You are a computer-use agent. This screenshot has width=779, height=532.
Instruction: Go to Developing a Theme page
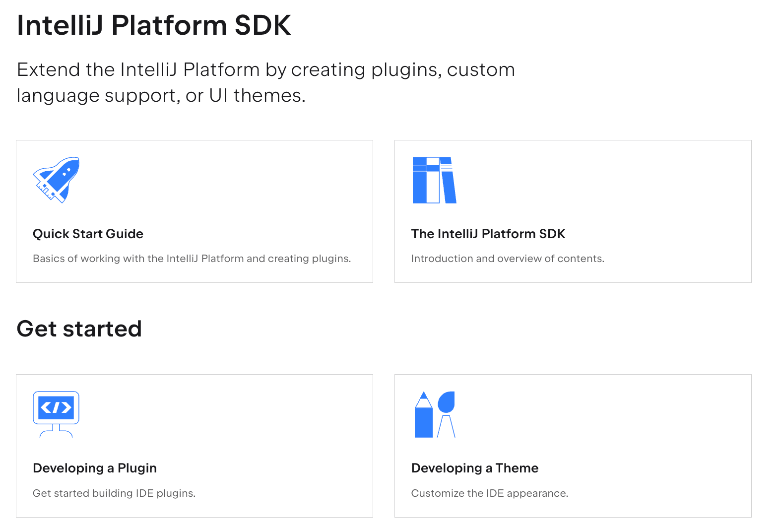475,468
